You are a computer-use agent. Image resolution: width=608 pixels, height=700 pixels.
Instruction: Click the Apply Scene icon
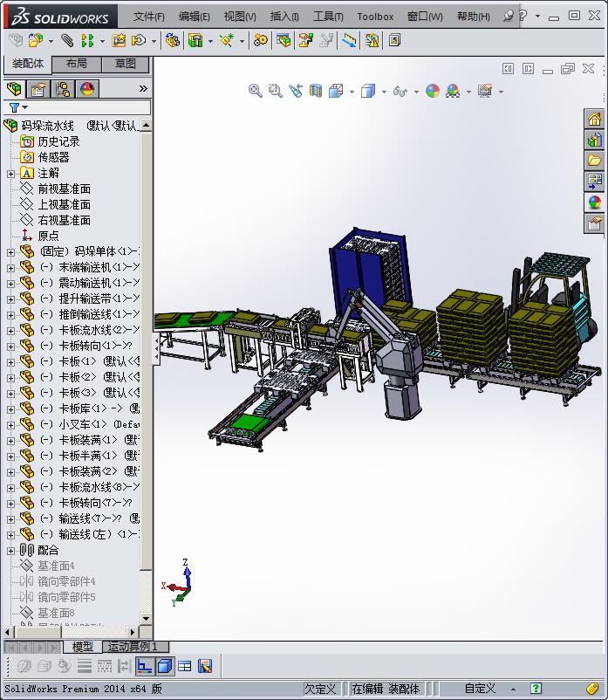pos(453,91)
